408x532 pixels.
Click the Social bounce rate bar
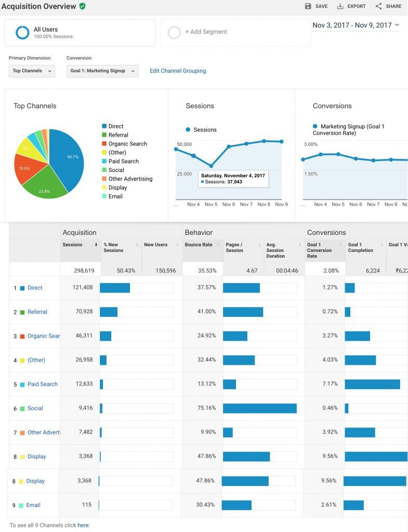[x=260, y=408]
